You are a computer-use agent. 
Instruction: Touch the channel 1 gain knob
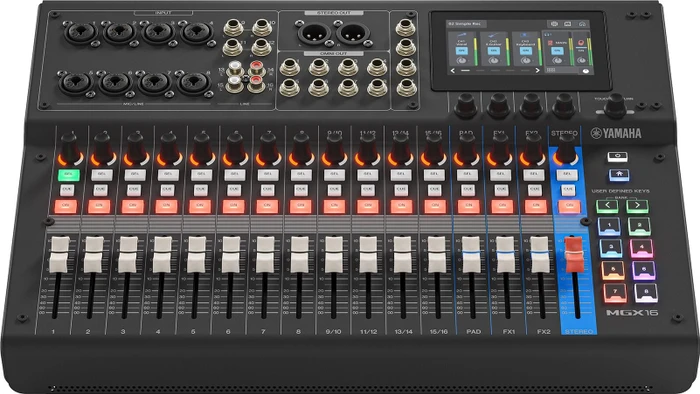[x=69, y=149]
